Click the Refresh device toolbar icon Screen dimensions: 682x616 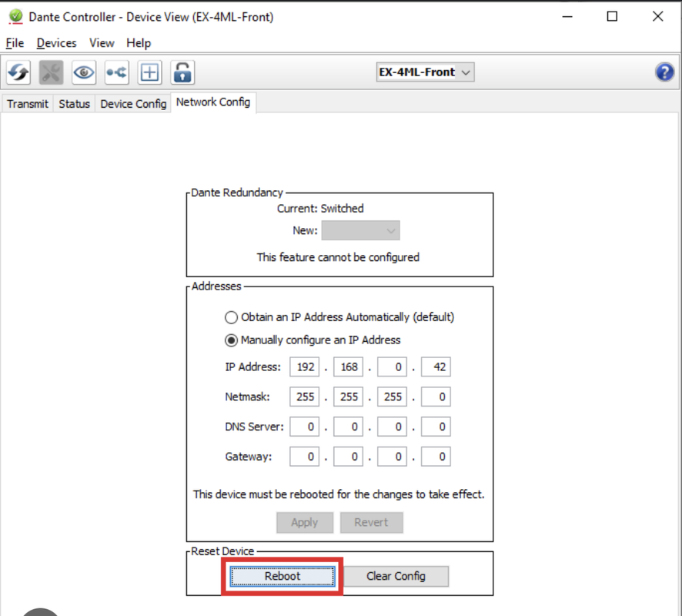coord(18,72)
